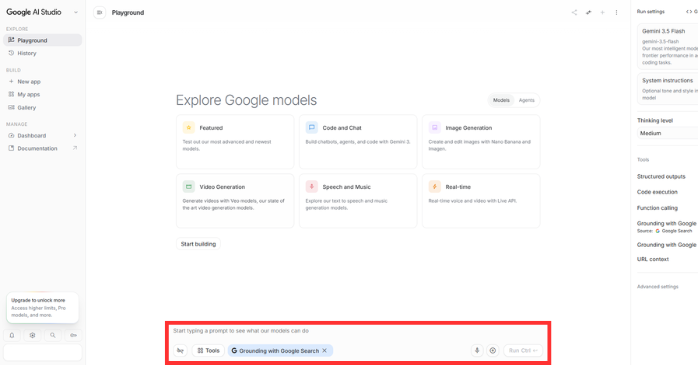Open compare mode with the arrows icon
Screen dimensions: 698x365
coord(588,12)
